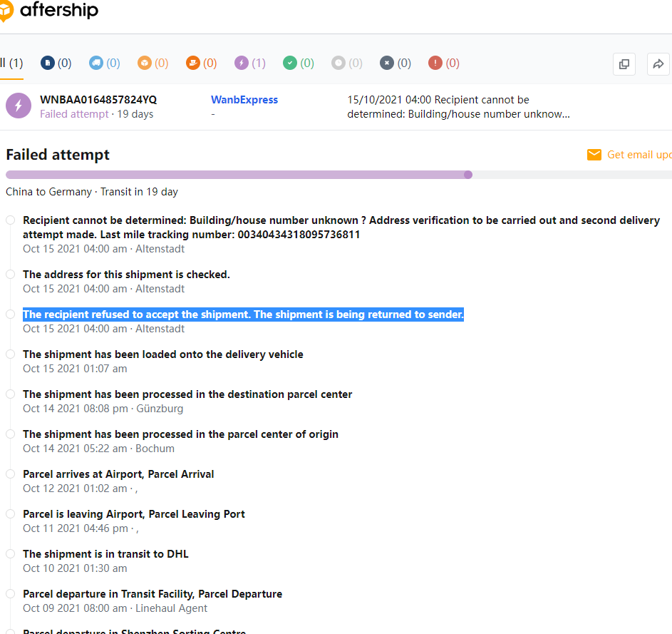Viewport: 672px width, 634px height.
Task: Click timeline dot for Günzburg parcel center event
Action: [x=11, y=394]
